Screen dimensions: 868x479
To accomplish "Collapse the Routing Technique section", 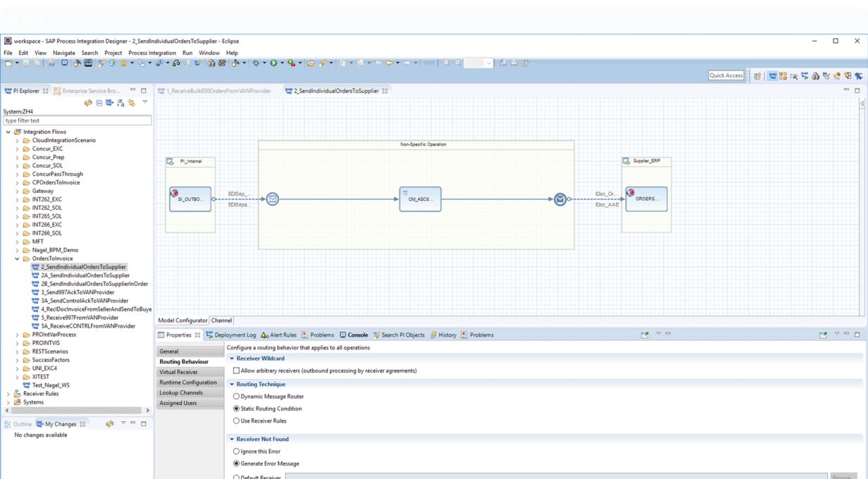I will pos(232,385).
